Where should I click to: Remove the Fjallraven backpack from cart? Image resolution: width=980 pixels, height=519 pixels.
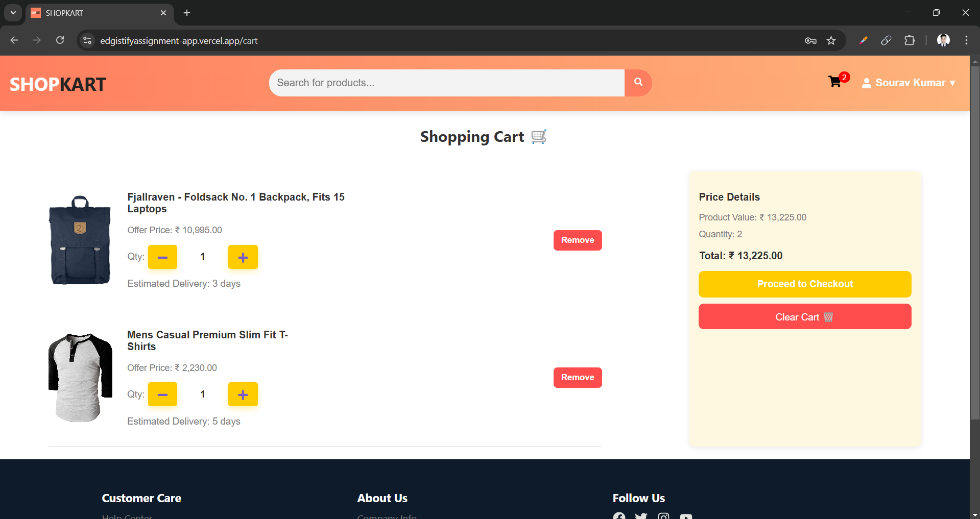(x=578, y=240)
